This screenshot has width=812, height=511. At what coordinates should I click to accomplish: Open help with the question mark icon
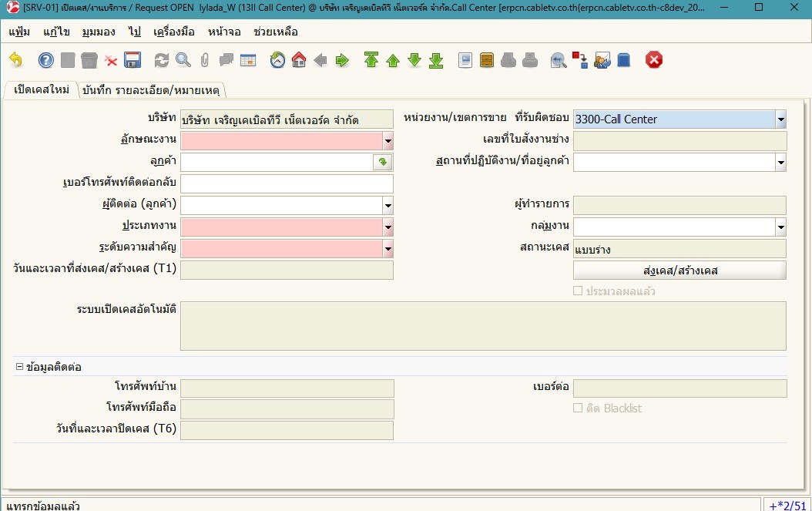[x=46, y=60]
